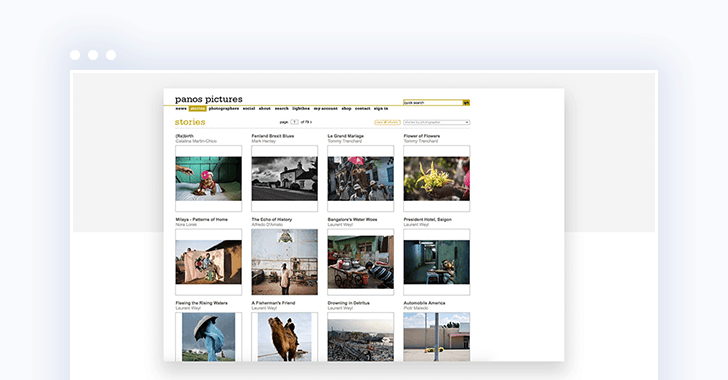Click photographer name Catalina Martin-Chico
The image size is (728, 380).
[196, 141]
